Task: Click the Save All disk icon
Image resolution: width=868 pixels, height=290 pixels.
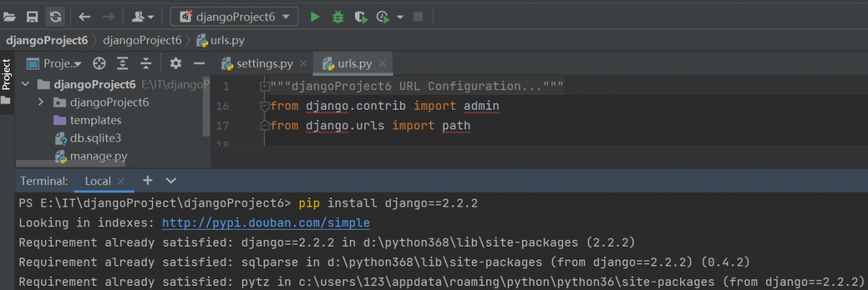Action: pyautogui.click(x=32, y=17)
